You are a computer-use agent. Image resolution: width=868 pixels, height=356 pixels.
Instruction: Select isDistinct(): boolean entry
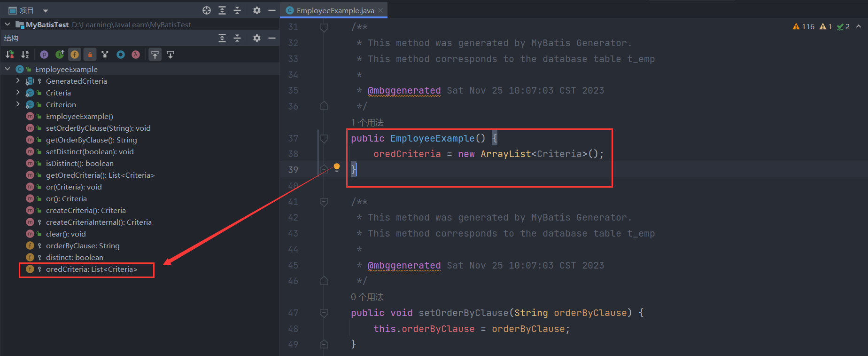(x=140, y=163)
